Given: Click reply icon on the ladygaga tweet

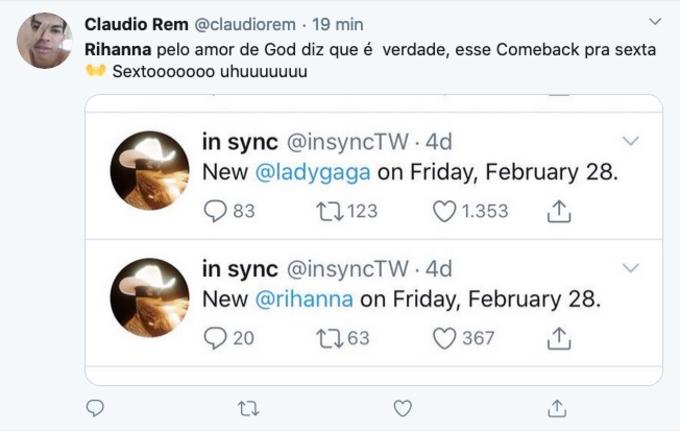Looking at the screenshot, I should click(216, 211).
